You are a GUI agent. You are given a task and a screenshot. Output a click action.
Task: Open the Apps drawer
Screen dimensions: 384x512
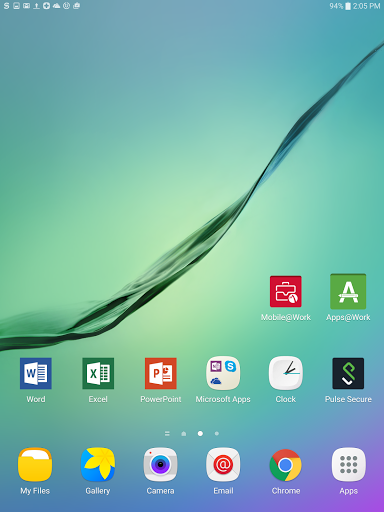348,465
